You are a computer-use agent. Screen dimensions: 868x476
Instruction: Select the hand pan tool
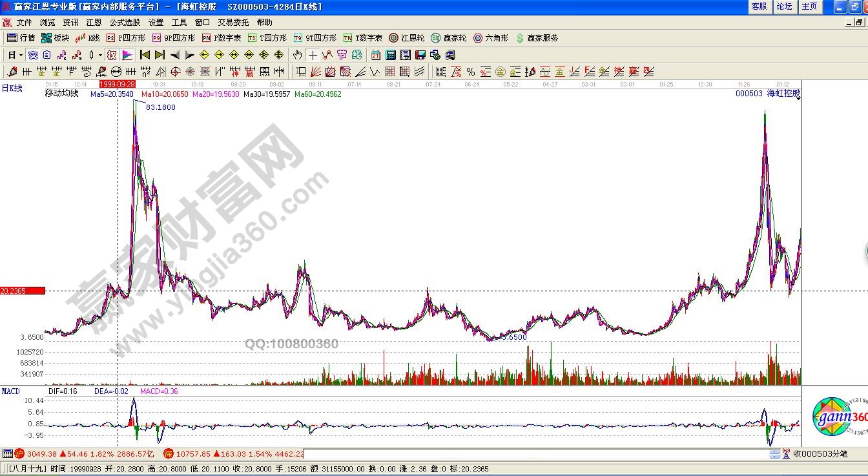pyautogui.click(x=297, y=55)
